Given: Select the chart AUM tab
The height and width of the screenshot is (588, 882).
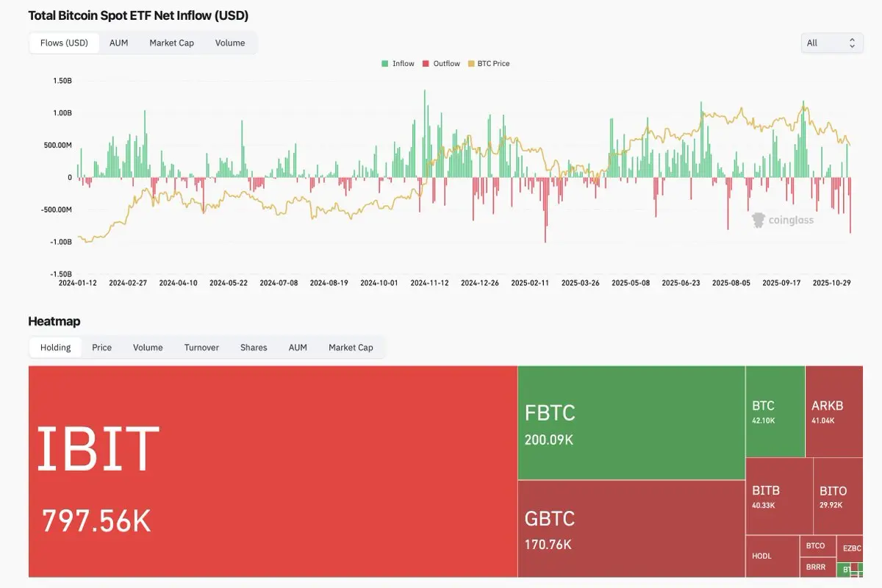Looking at the screenshot, I should [119, 43].
